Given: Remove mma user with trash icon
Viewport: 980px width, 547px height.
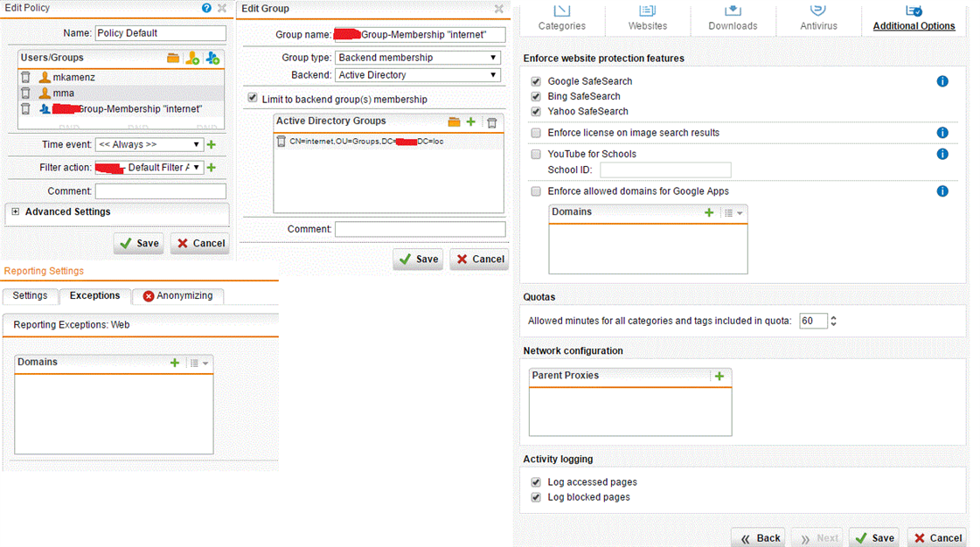Looking at the screenshot, I should pos(25,93).
